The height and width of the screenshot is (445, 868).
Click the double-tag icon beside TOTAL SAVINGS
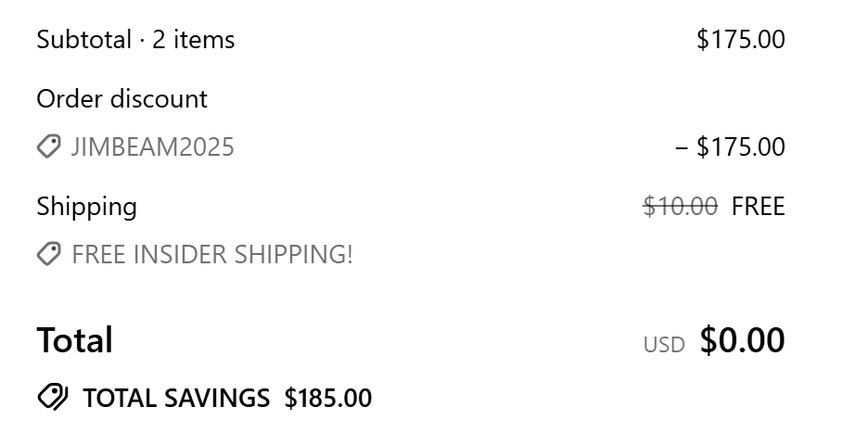tap(53, 398)
